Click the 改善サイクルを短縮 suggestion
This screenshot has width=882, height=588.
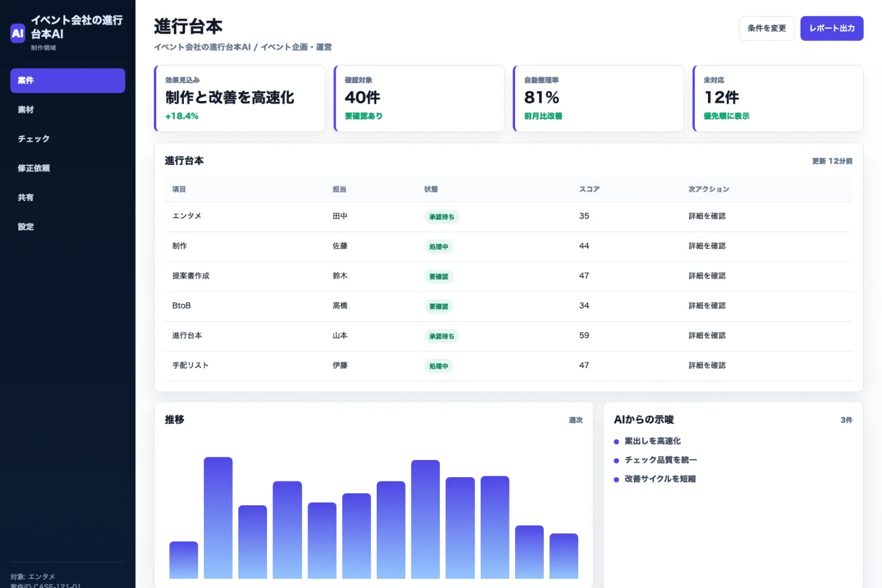(x=660, y=479)
